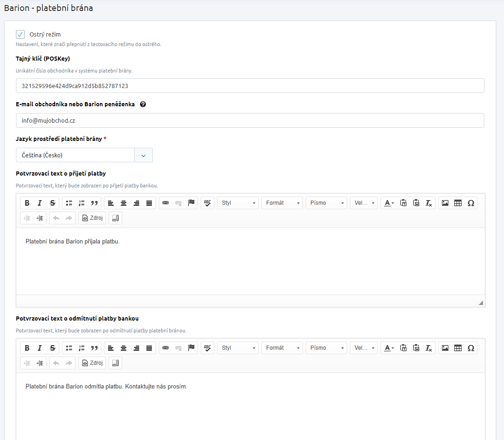Image resolution: width=504 pixels, height=440 pixels.
Task: Run spell check in accepted payment editor
Action: 208,203
